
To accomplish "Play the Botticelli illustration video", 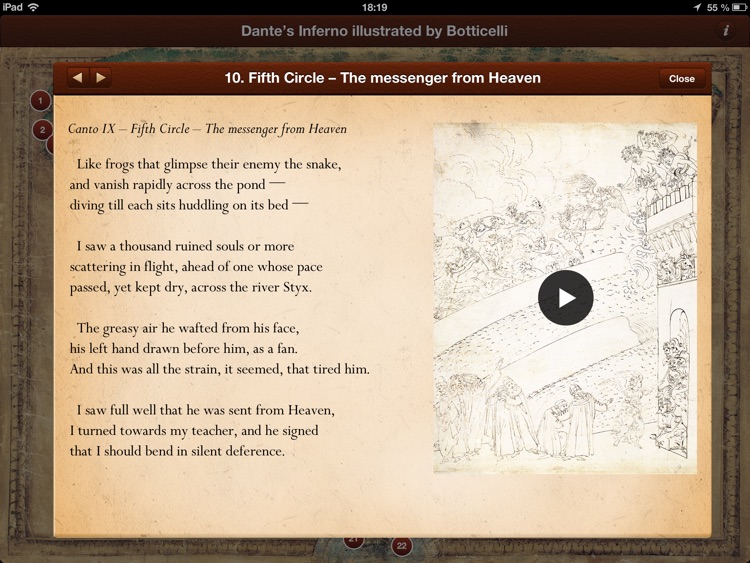I will click(x=565, y=298).
